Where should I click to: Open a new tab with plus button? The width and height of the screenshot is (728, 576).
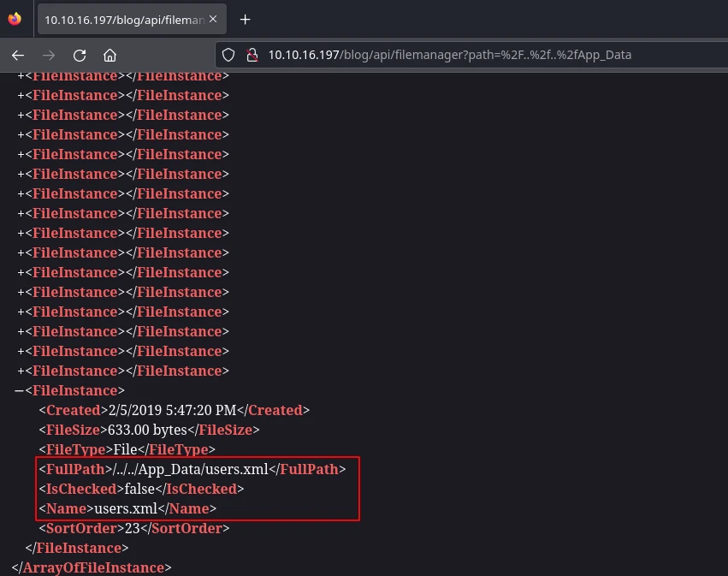(x=246, y=19)
